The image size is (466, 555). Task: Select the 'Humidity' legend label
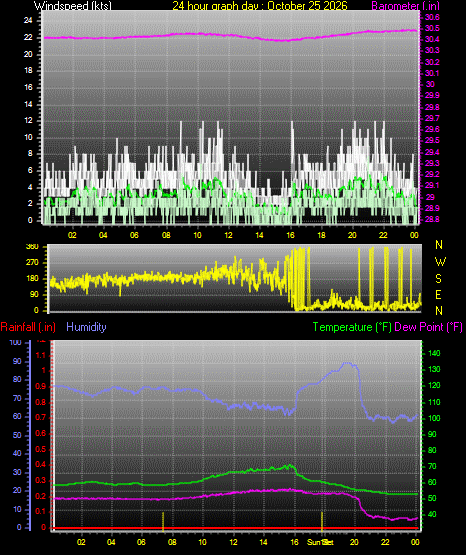86,327
